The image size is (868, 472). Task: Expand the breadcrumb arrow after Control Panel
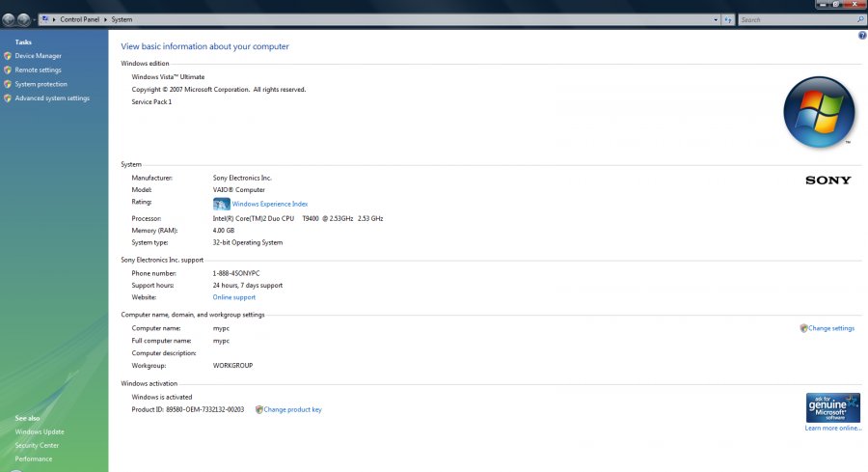105,19
